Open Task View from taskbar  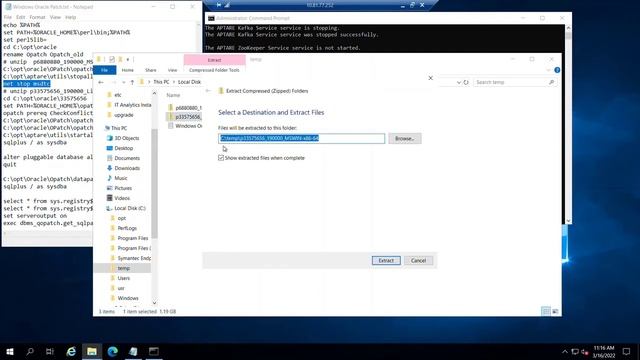point(50,351)
